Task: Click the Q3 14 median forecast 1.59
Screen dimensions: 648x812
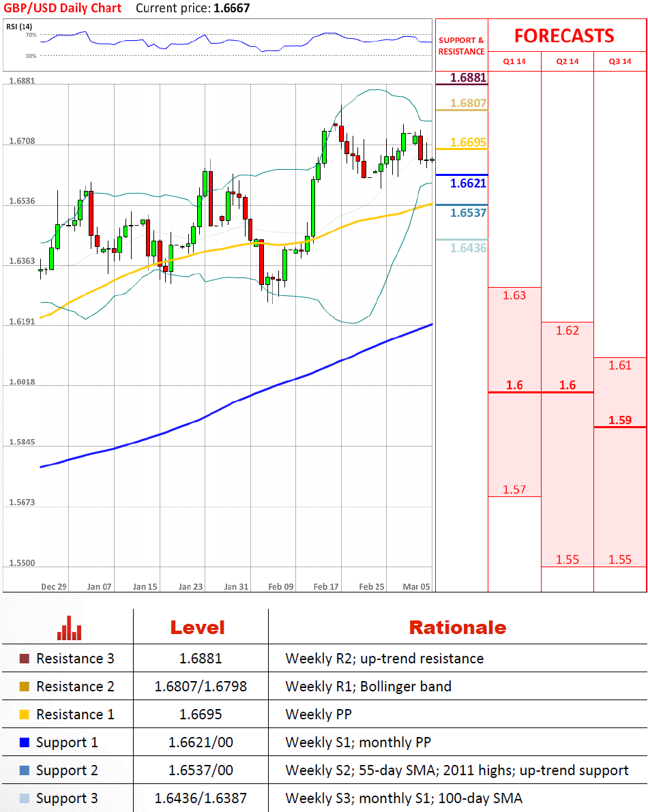Action: click(620, 420)
